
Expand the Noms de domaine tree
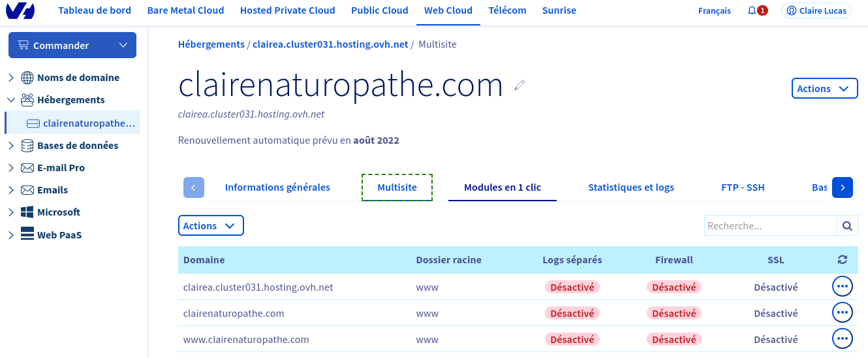[11, 78]
